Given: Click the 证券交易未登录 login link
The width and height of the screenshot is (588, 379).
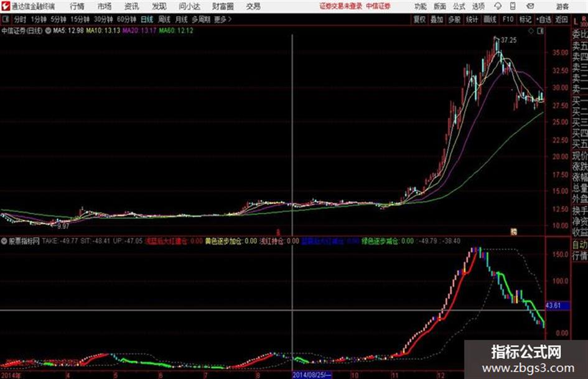Looking at the screenshot, I should click(x=341, y=6).
